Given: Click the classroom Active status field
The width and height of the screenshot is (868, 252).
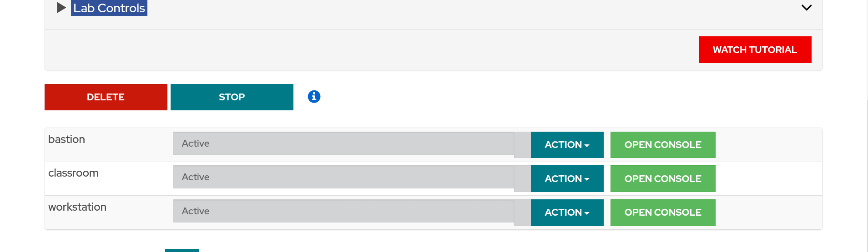Looking at the screenshot, I should [x=343, y=177].
